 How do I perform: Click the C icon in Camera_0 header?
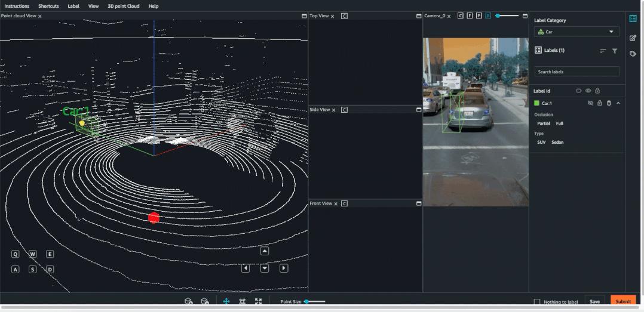point(461,16)
